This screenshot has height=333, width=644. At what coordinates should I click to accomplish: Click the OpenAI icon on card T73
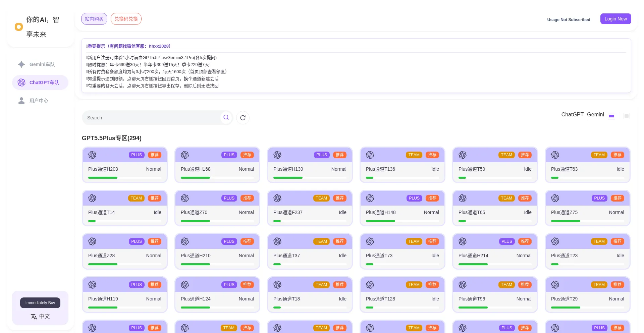click(370, 241)
